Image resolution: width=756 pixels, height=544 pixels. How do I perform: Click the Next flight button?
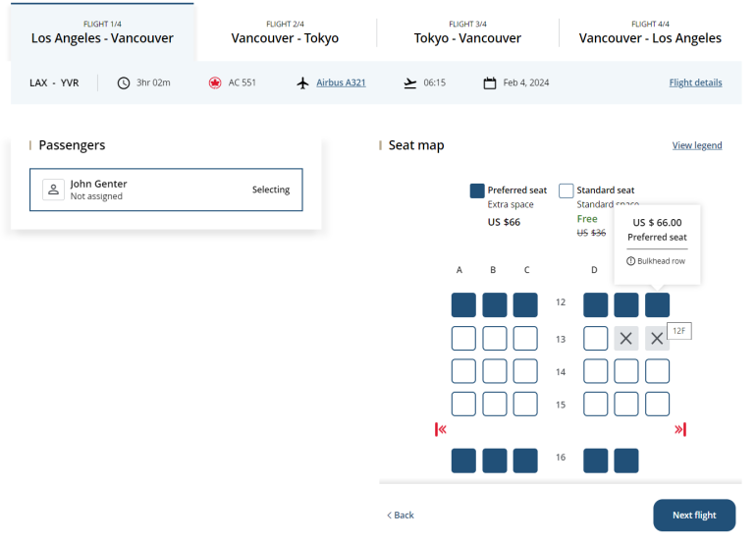point(694,516)
